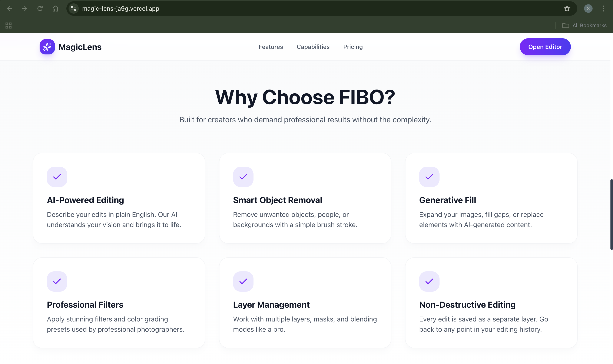This screenshot has height=364, width=613.
Task: Go to the Capabilities nav item
Action: click(313, 47)
